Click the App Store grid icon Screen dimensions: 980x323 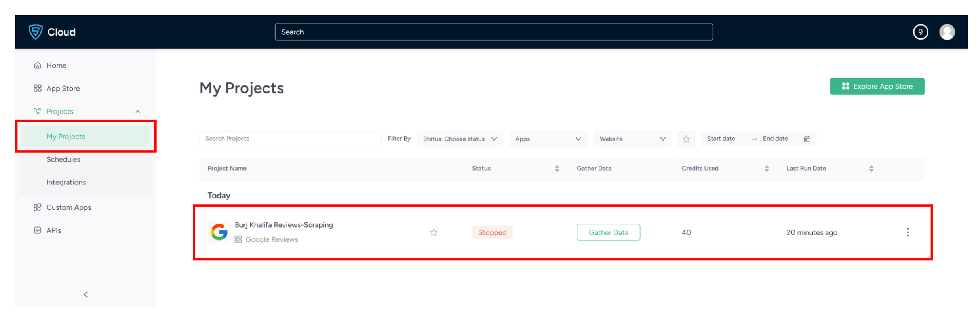pos(37,88)
